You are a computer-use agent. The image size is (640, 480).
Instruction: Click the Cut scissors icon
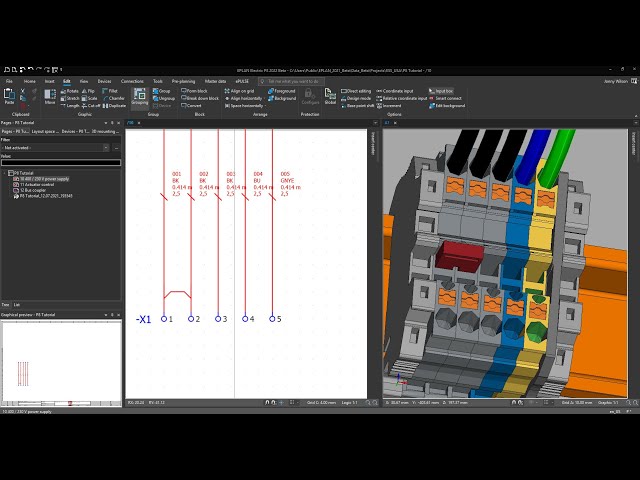[x=23, y=91]
